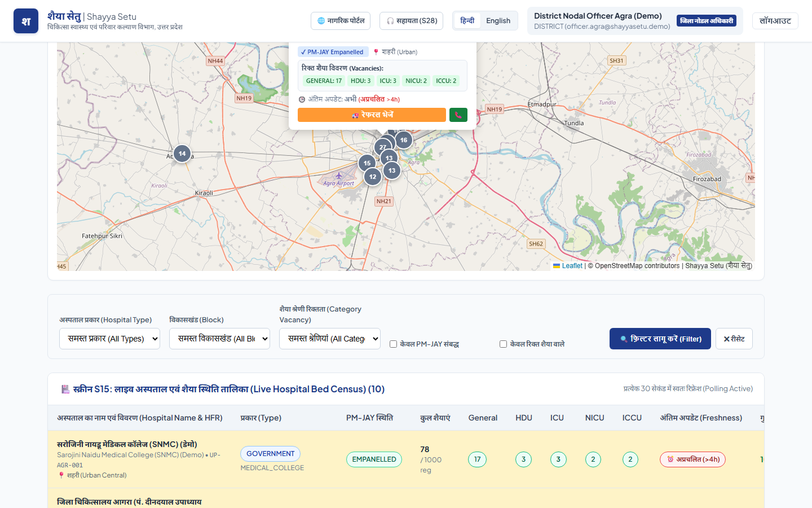Click NICU vacancy circle 2 in SNMC row

coord(593,459)
